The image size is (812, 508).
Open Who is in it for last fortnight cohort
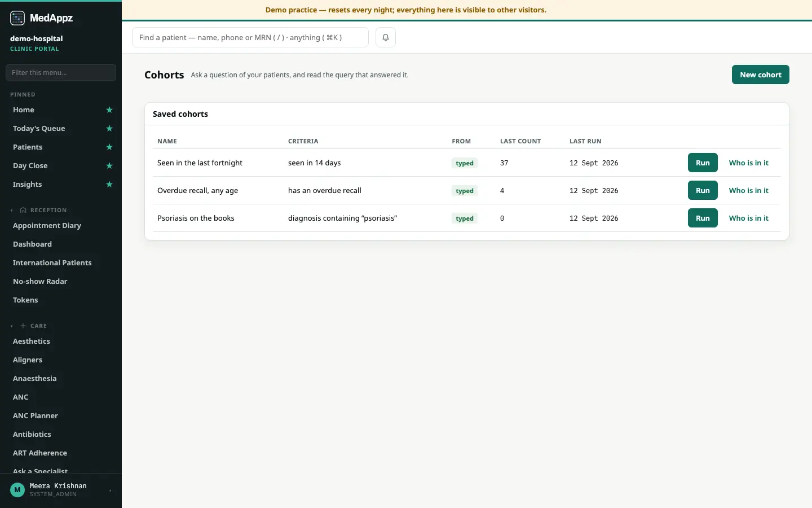click(x=749, y=163)
